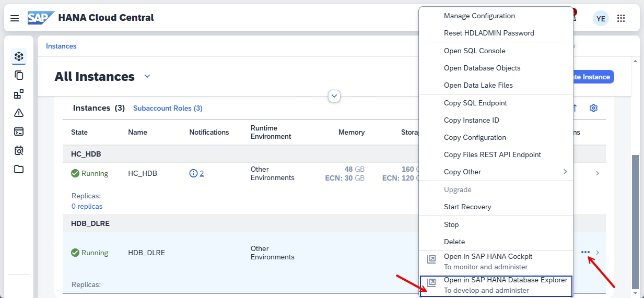Open the calendar search sidebar icon
This screenshot has width=644, height=298.
(19, 150)
